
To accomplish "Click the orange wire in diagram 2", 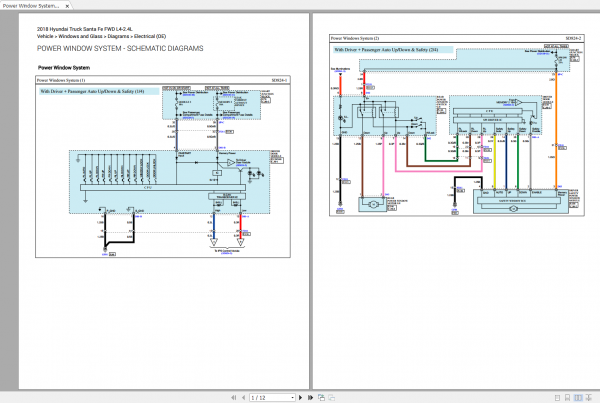I will point(556,130).
